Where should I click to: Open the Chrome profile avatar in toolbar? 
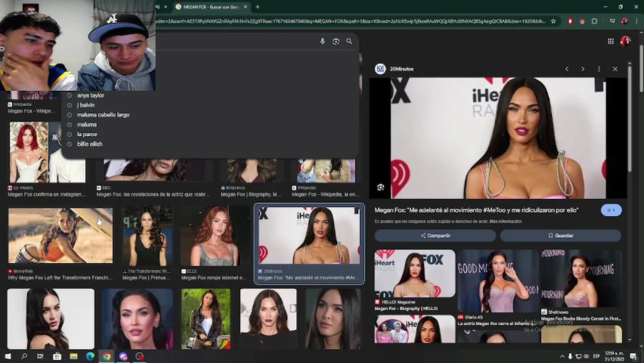625,21
